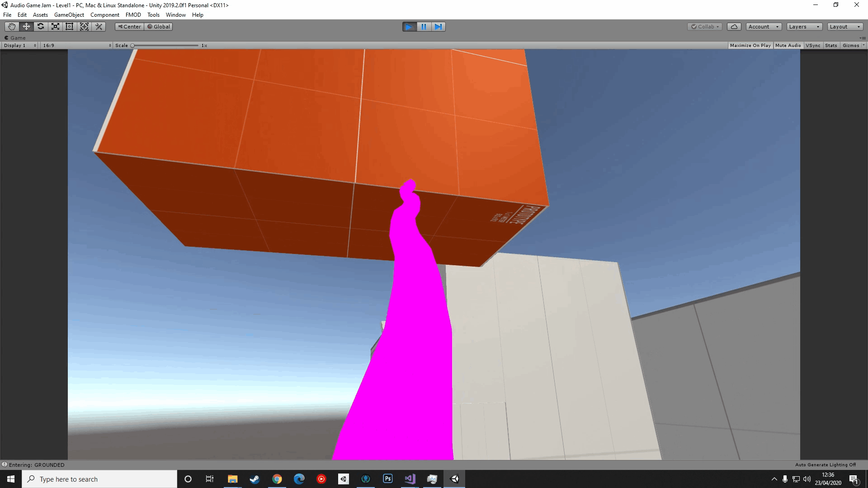Open the FMOD menu
Viewport: 868px width, 488px height.
[x=133, y=15]
